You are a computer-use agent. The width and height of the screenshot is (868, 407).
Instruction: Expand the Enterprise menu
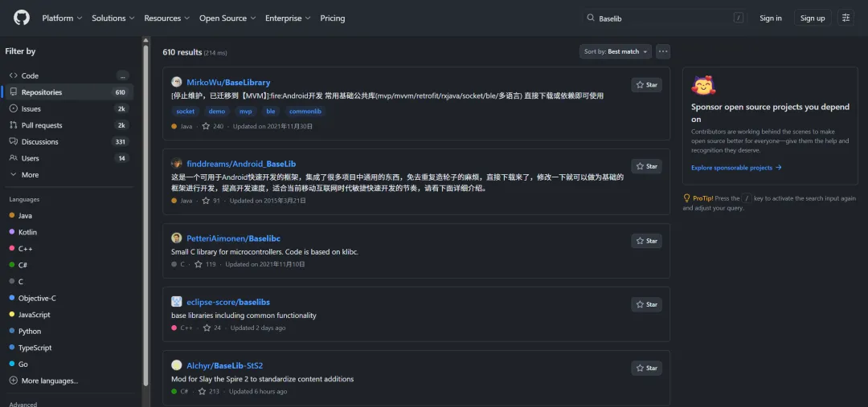(x=288, y=18)
